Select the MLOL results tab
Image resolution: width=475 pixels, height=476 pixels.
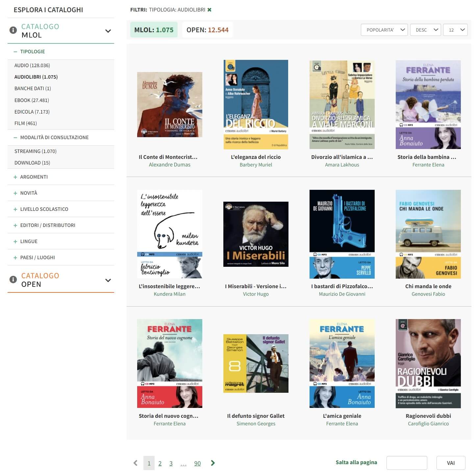[x=154, y=30]
